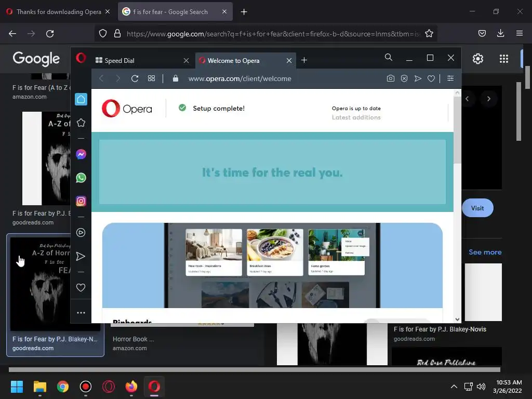Click Horror Book amazon.com result
532x399 pixels.
point(133,343)
